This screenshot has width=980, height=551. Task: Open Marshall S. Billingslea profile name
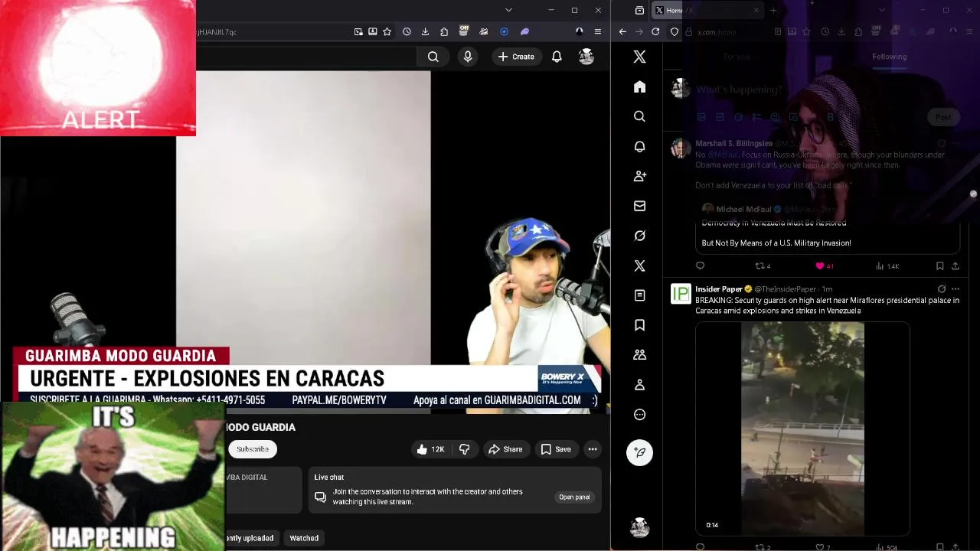tap(733, 143)
